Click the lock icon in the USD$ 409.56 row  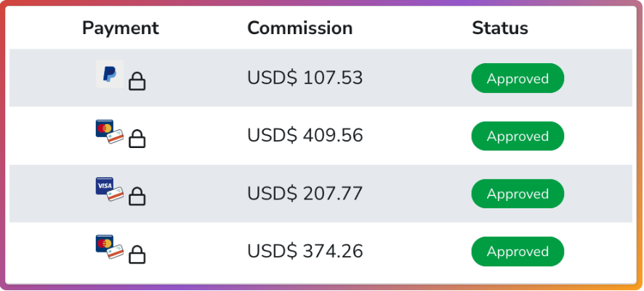(x=137, y=139)
